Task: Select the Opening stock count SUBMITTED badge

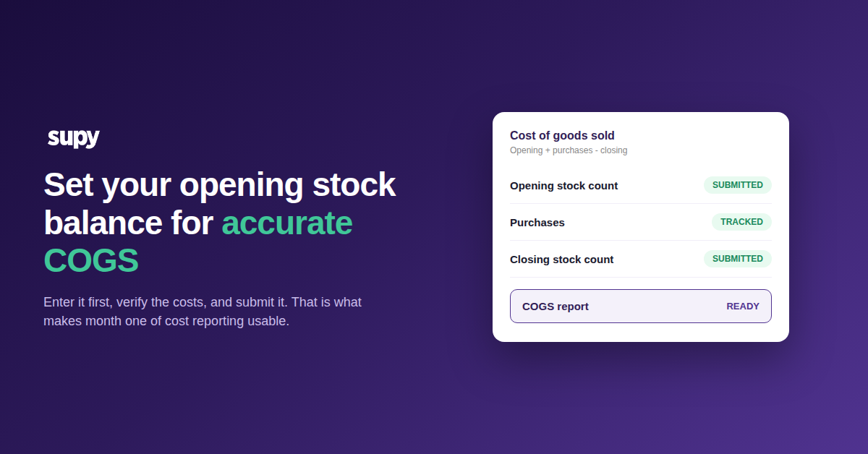Action: pyautogui.click(x=737, y=185)
